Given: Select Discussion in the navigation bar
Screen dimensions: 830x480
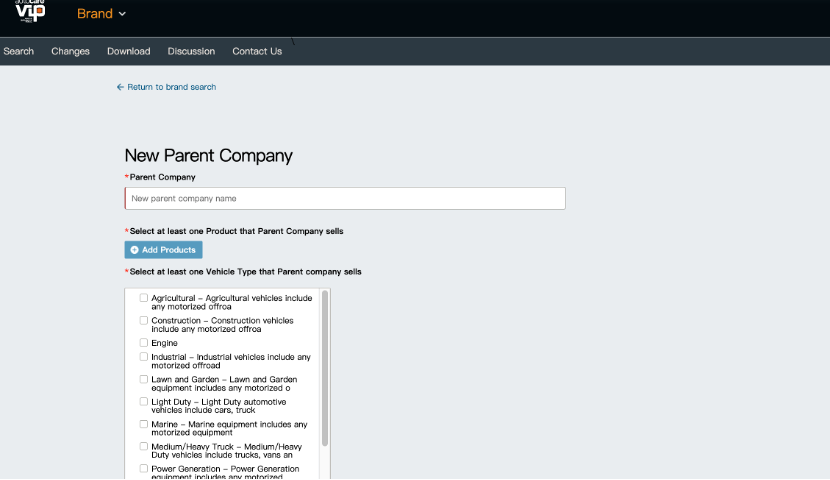Looking at the screenshot, I should (191, 51).
